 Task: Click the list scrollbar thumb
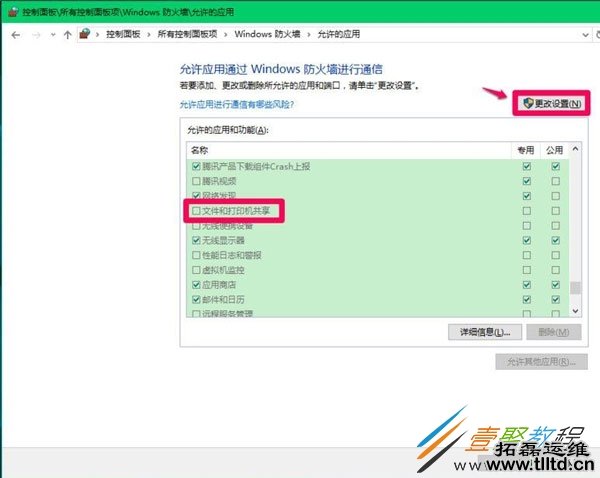point(575,288)
